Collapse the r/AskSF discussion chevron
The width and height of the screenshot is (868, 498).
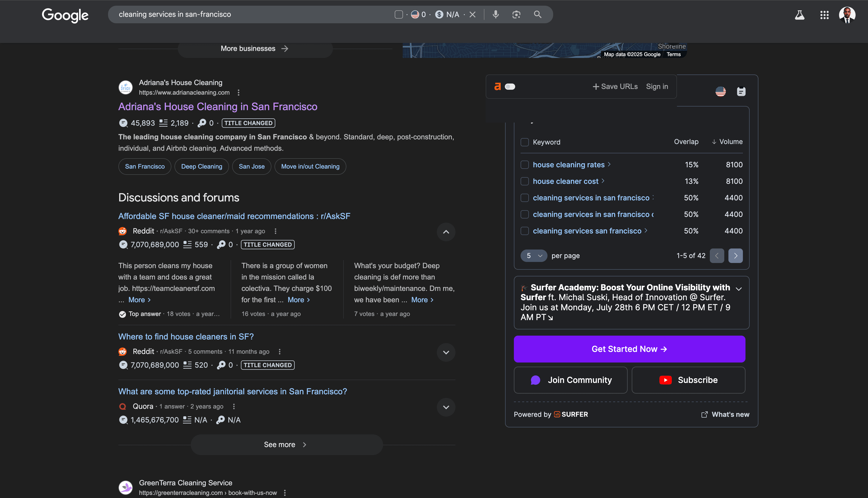point(446,232)
